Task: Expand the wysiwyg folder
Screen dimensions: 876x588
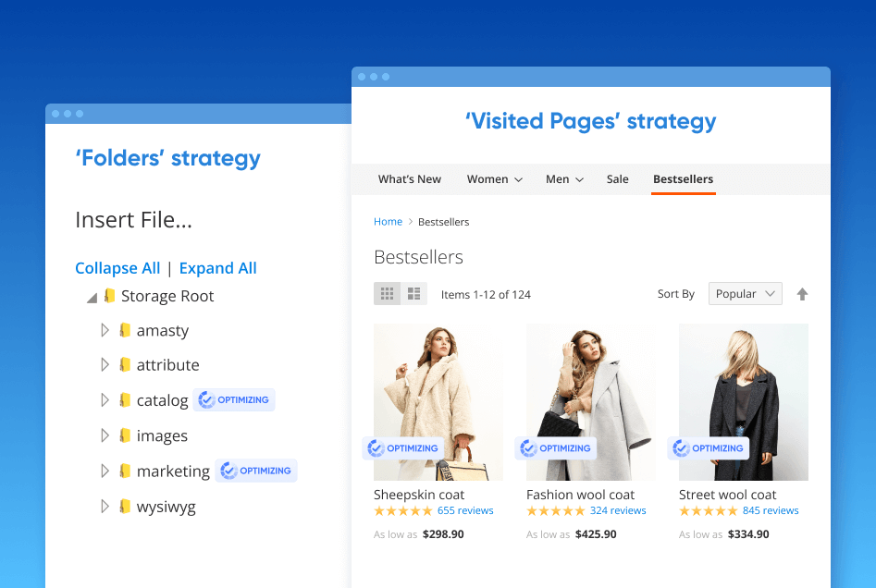Action: (105, 506)
